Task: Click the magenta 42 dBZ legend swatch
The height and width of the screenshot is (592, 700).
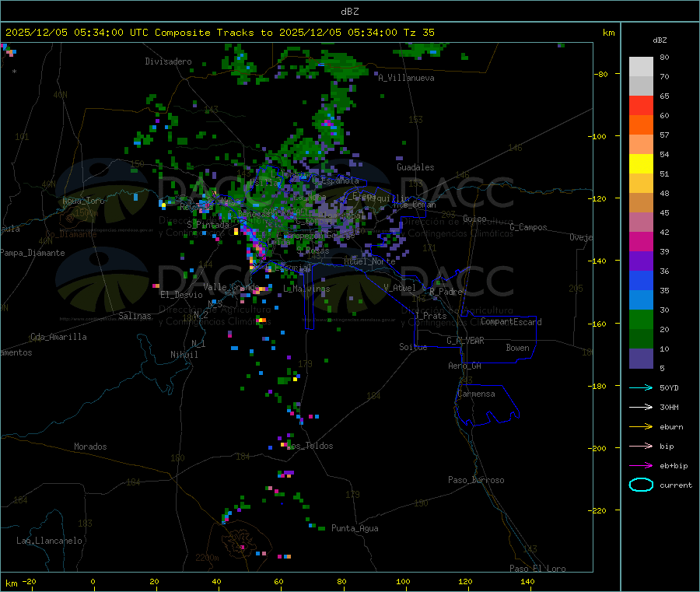Action: [x=641, y=241]
